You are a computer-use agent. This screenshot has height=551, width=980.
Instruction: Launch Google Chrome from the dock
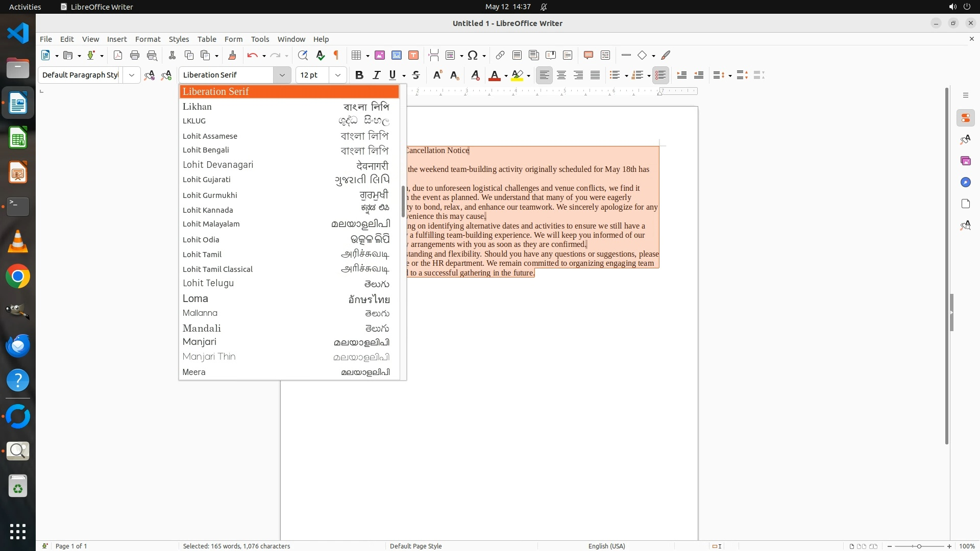[18, 277]
